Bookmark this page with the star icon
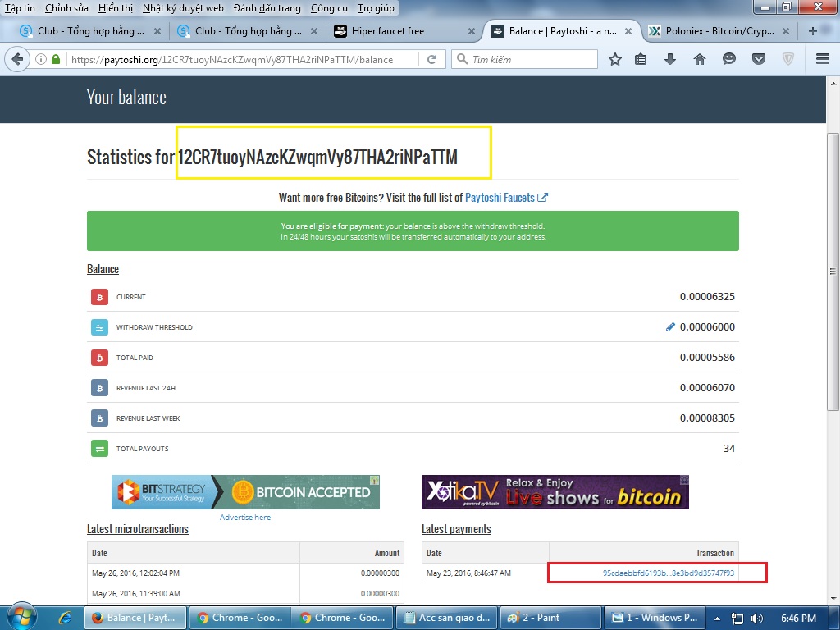 [x=615, y=59]
